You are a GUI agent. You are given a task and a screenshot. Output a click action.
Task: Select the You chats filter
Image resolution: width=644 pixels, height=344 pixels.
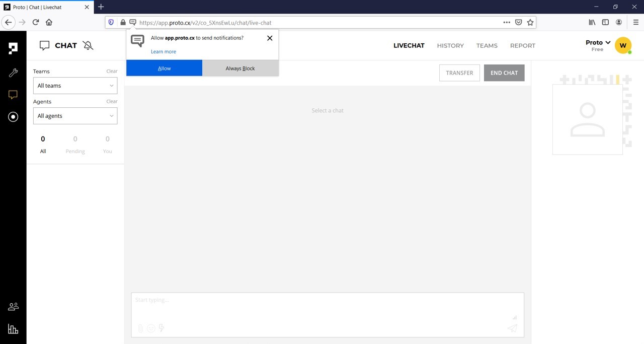coord(107,145)
